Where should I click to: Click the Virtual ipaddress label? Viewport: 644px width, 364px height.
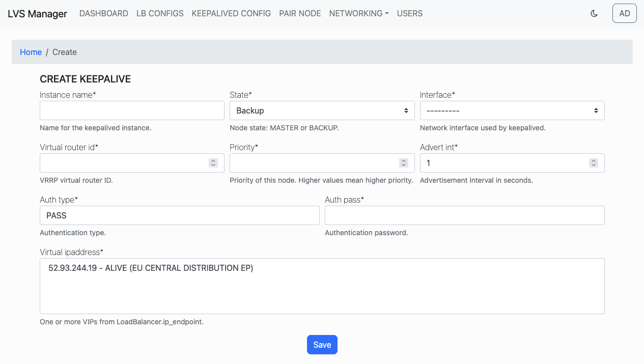click(x=72, y=252)
